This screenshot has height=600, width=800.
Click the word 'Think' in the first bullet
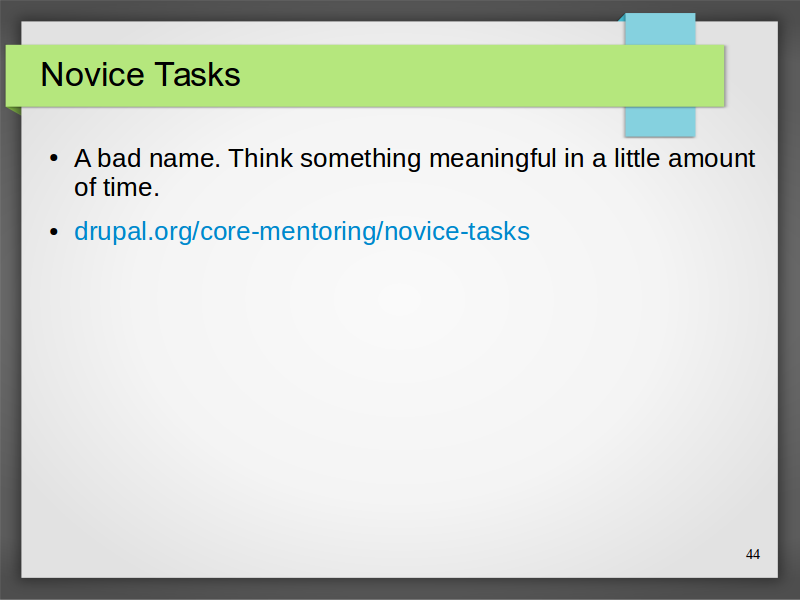(x=260, y=158)
